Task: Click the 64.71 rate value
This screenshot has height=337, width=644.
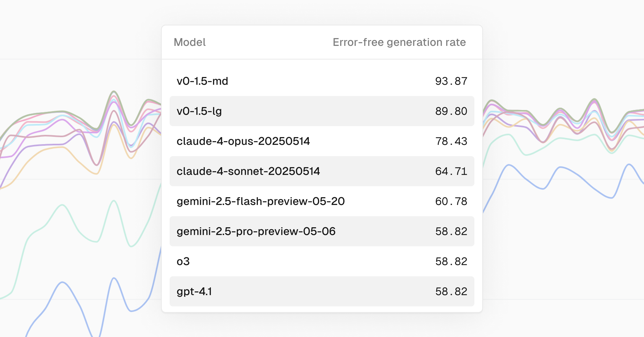Action: click(x=451, y=171)
